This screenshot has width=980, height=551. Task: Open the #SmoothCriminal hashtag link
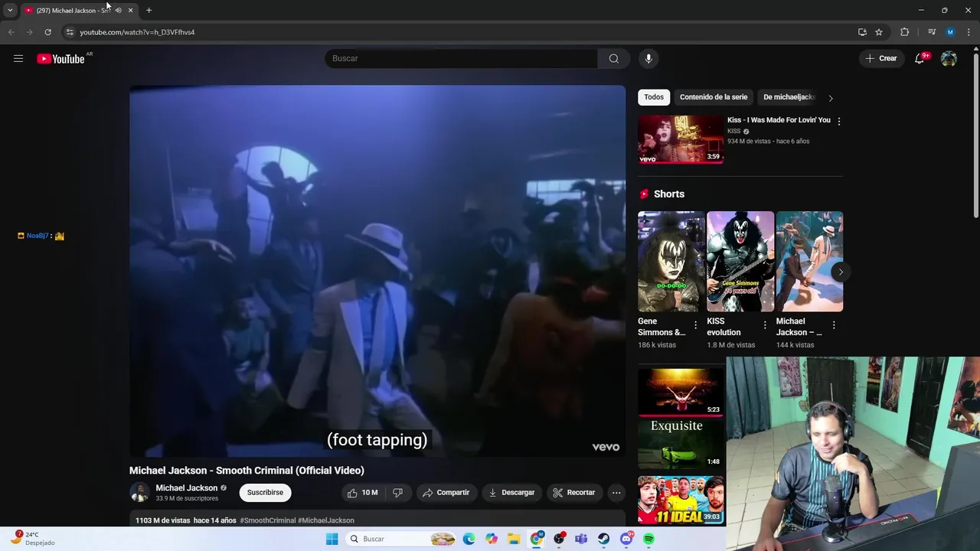click(x=268, y=520)
